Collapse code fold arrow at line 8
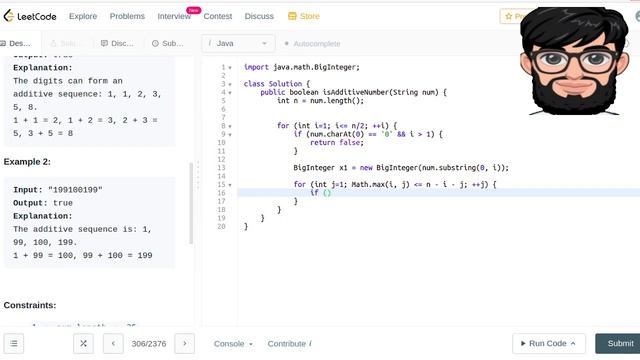Image resolution: width=640 pixels, height=360 pixels. 230,126
